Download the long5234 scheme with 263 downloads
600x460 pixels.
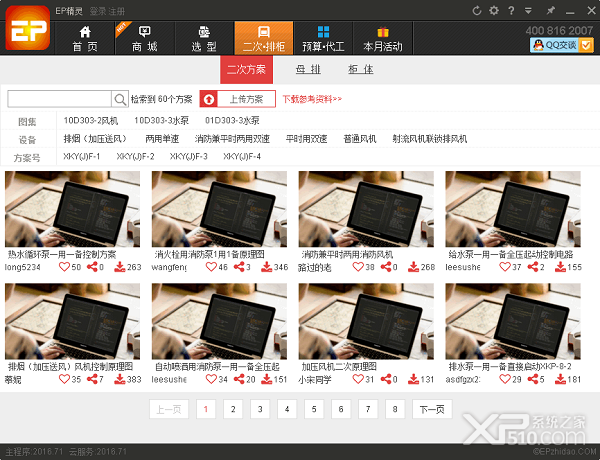click(x=120, y=267)
